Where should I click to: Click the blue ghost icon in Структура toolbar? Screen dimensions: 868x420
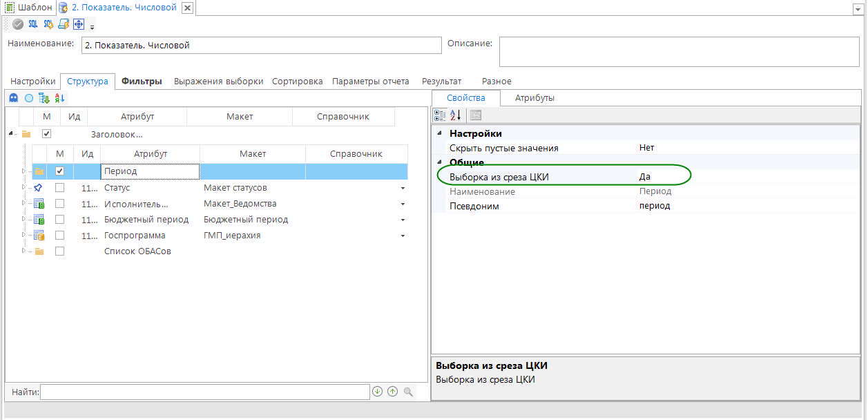point(13,98)
